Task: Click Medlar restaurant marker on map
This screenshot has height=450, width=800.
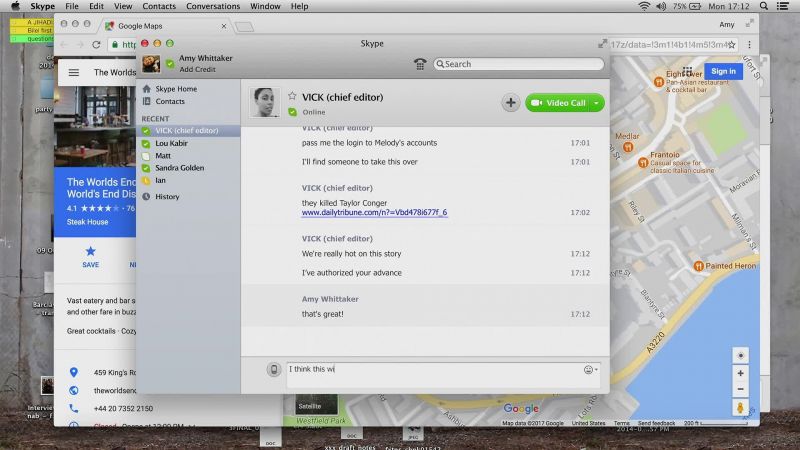Action: click(x=628, y=147)
